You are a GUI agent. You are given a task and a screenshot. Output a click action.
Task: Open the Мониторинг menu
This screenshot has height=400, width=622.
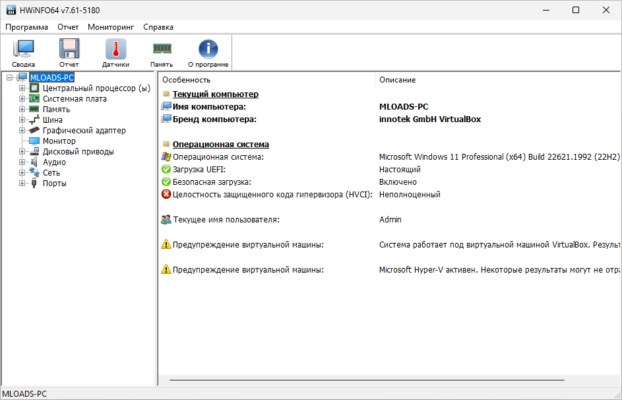point(111,27)
